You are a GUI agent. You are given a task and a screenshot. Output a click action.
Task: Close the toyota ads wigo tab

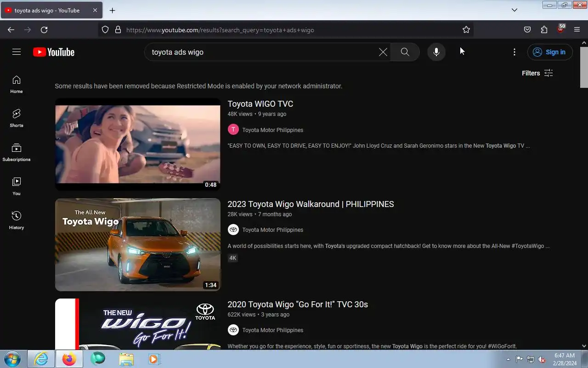click(95, 10)
